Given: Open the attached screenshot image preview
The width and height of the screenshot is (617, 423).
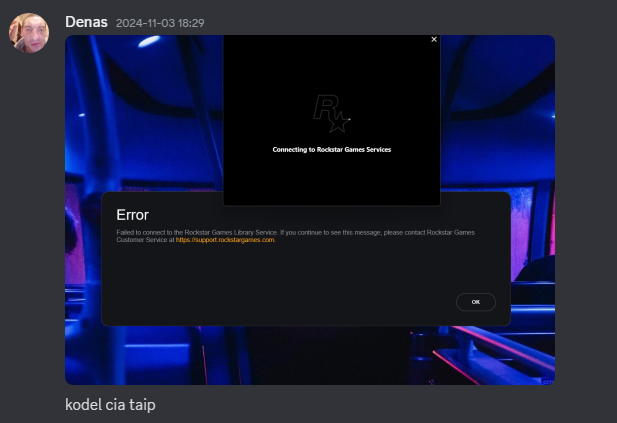Looking at the screenshot, I should tap(310, 210).
